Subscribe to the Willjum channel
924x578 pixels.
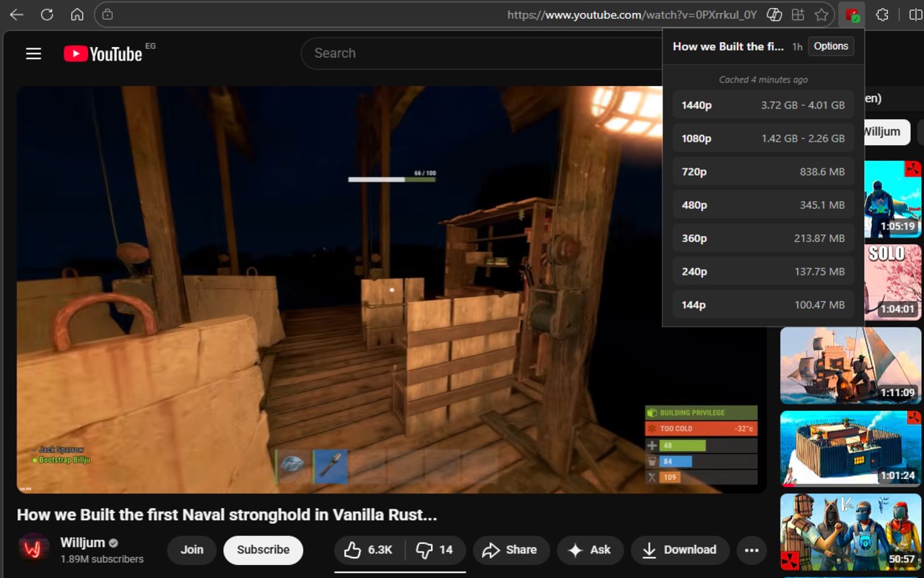pos(263,550)
